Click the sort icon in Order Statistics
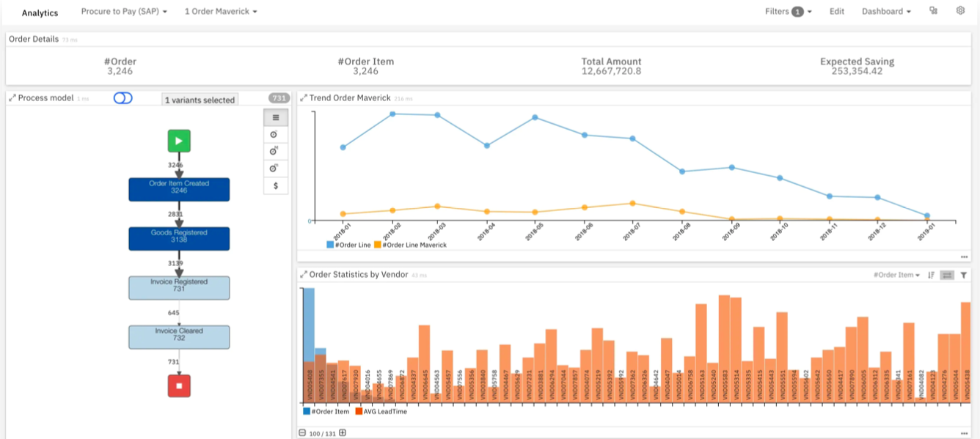This screenshot has width=980, height=439. coord(931,275)
